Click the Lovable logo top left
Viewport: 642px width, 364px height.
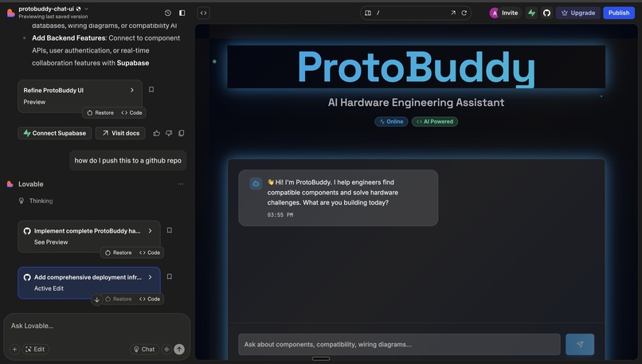point(11,13)
